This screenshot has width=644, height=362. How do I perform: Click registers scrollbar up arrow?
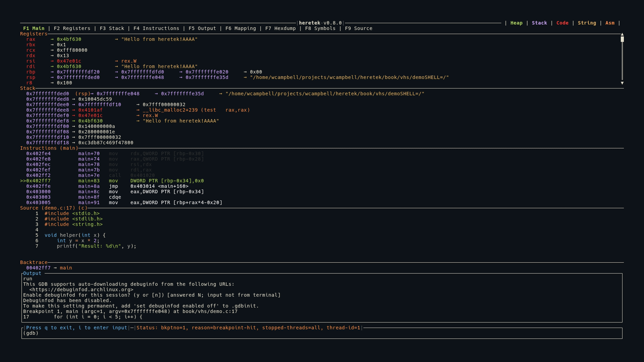pos(622,34)
